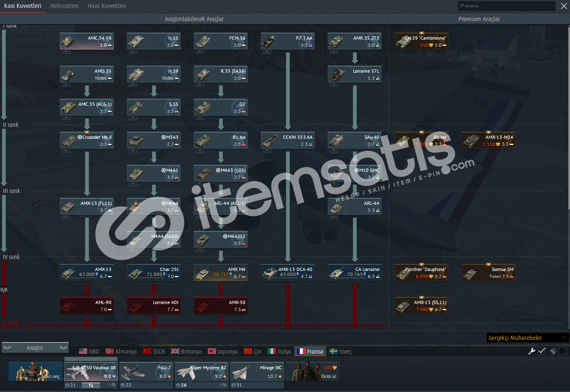
Task: Choose the Crusader Mk.II tank
Action: [87, 140]
